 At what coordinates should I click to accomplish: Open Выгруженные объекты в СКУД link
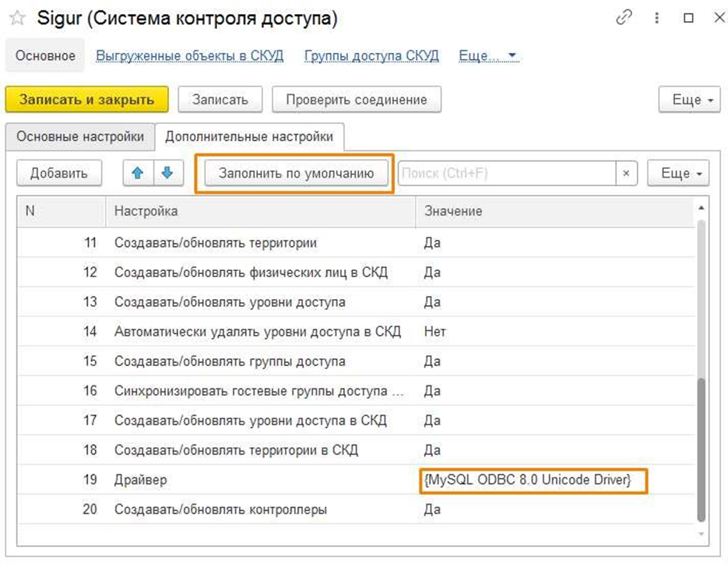[x=189, y=56]
